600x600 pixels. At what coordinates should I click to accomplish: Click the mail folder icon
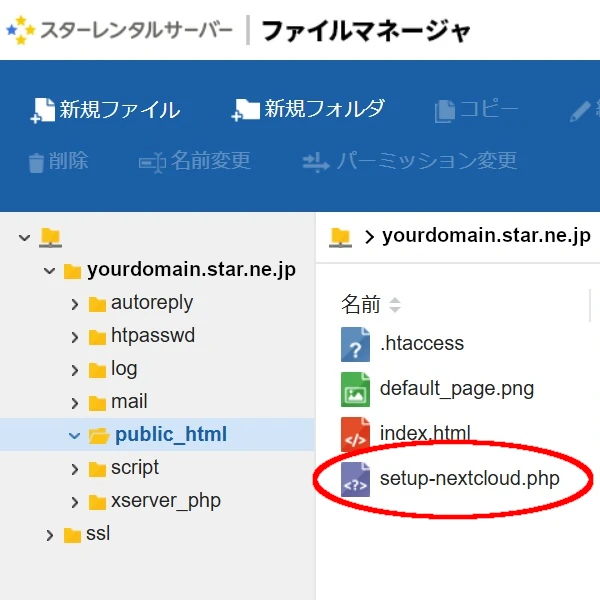coord(97,403)
